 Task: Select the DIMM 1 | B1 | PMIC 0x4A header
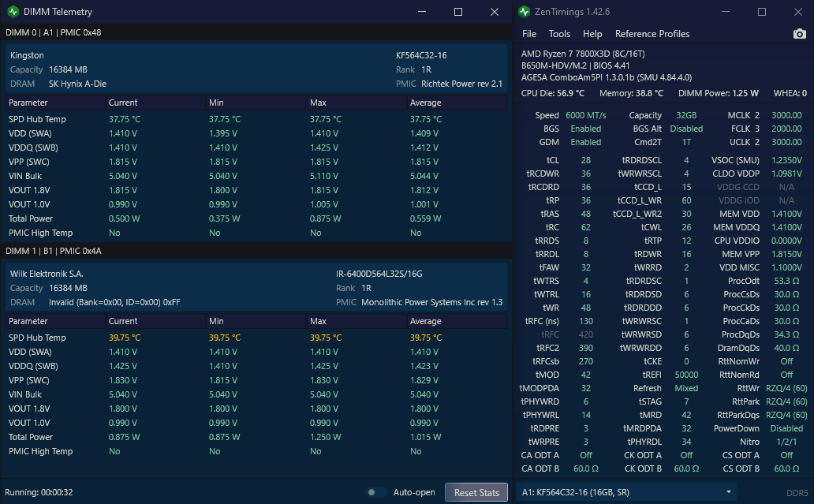(256, 251)
